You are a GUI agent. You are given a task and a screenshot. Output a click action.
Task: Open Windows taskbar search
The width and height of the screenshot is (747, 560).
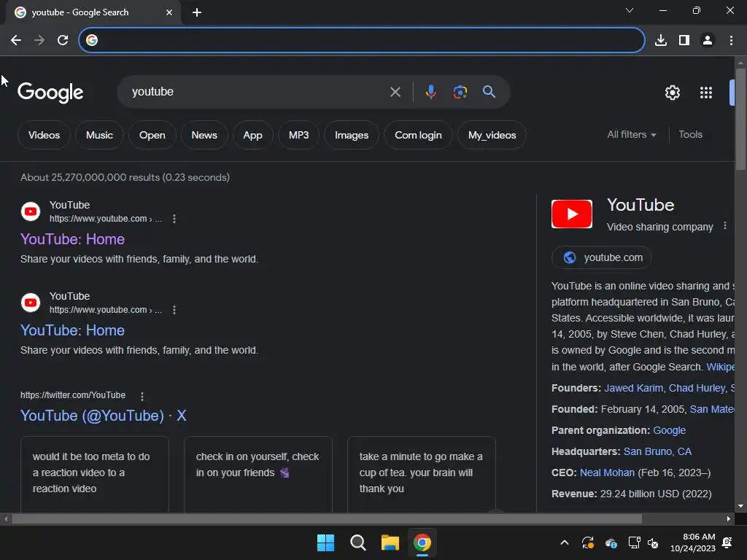pyautogui.click(x=357, y=542)
